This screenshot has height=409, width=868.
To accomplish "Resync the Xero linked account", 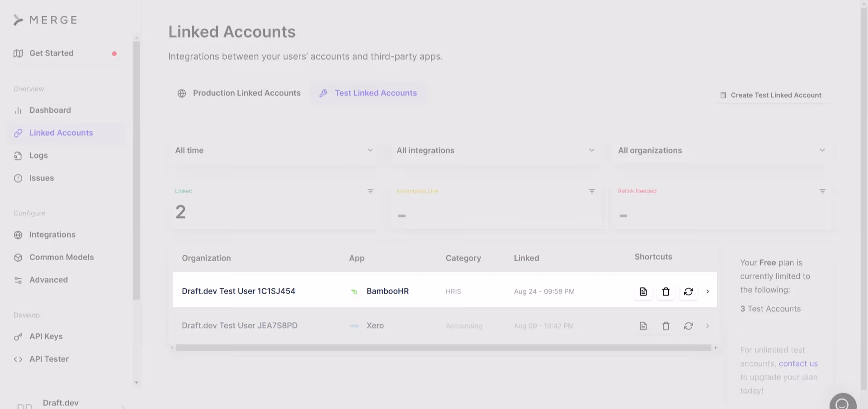I will click(689, 326).
